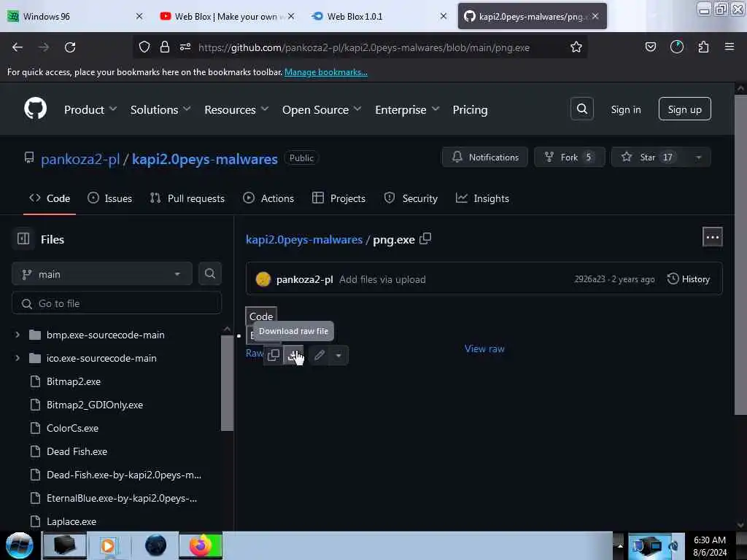This screenshot has width=747, height=560.
Task: Open the Manage bookmarks link
Action: [326, 72]
